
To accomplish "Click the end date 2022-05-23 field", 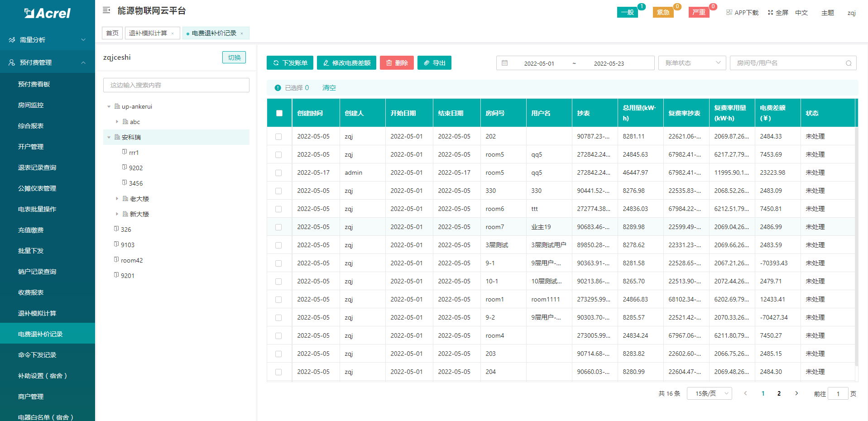I will click(609, 63).
